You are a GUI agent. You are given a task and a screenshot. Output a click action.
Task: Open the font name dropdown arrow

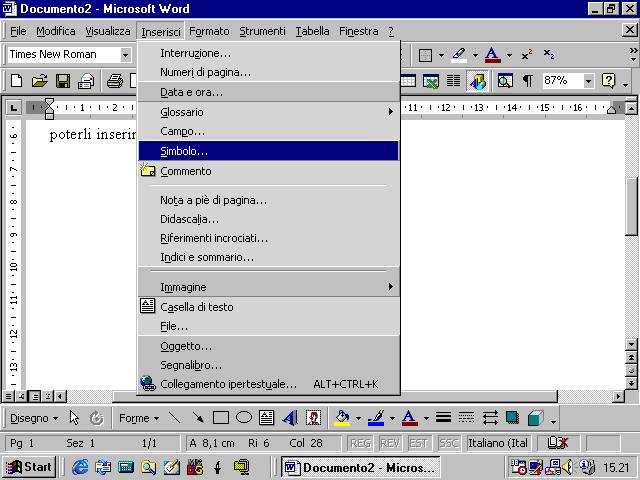pyautogui.click(x=125, y=55)
